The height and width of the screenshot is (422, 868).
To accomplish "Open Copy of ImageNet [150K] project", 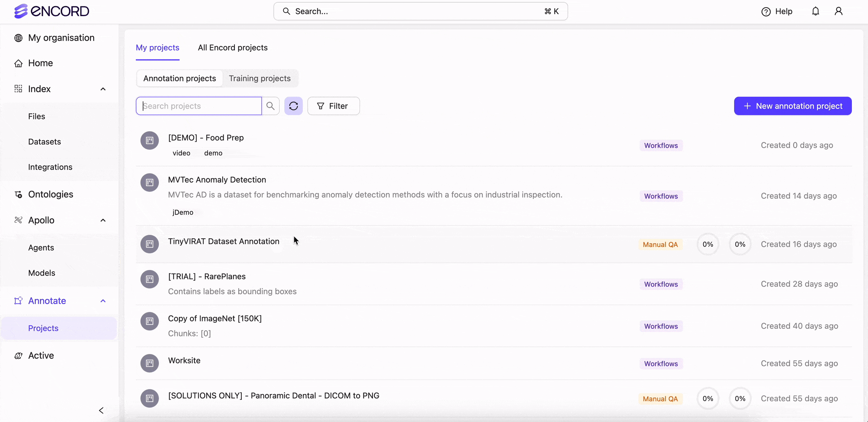I will (x=215, y=318).
